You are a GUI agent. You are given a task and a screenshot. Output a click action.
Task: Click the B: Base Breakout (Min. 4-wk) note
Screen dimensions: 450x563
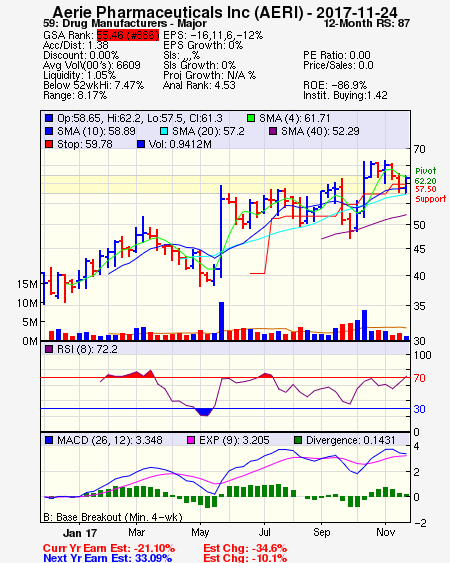pyautogui.click(x=113, y=517)
